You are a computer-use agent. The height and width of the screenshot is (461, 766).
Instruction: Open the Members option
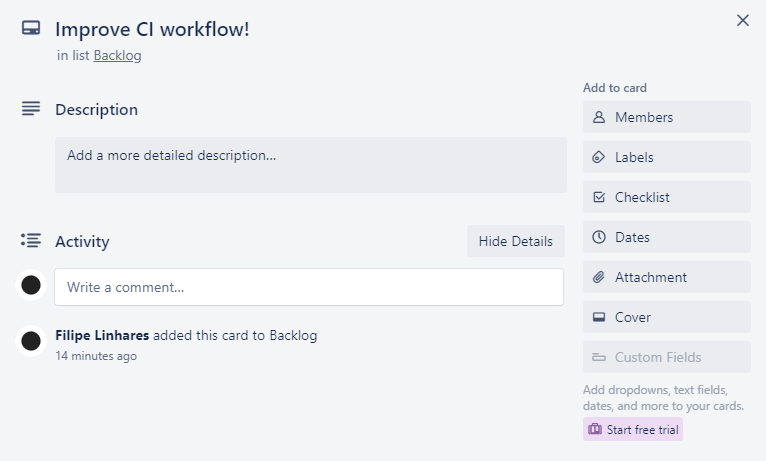tap(666, 117)
